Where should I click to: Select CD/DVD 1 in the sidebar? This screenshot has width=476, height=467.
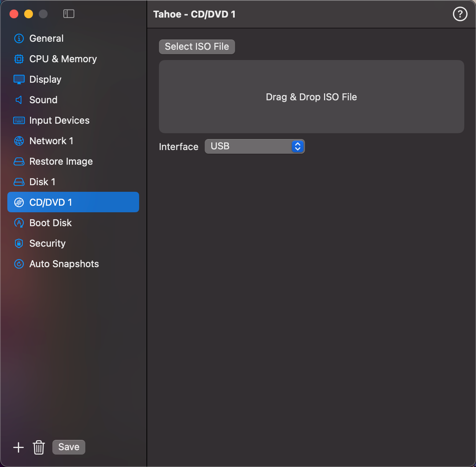coord(73,202)
